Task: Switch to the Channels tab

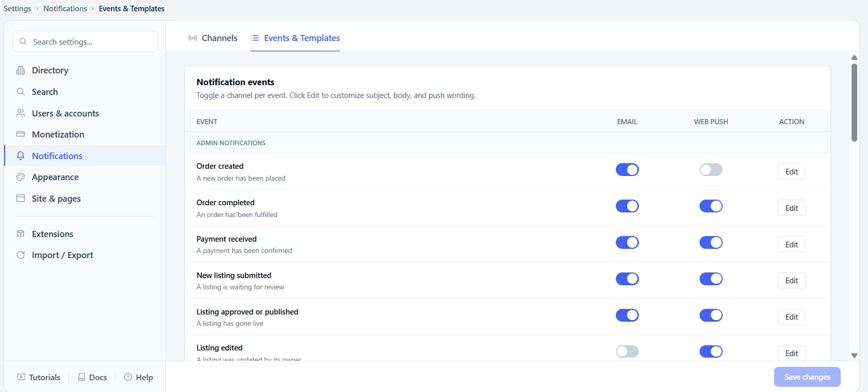Action: coord(213,38)
